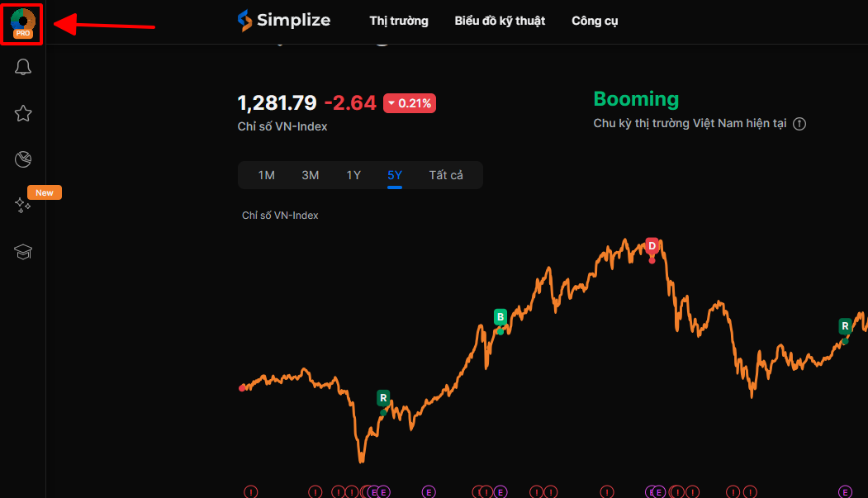Open the Biểu đồ kỹ thuật menu

[500, 21]
